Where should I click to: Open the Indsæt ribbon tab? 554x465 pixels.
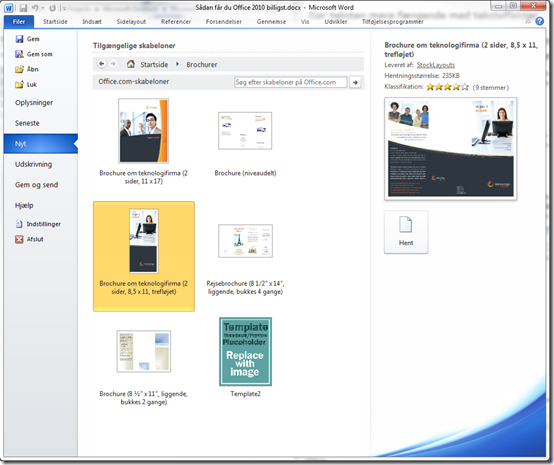[x=92, y=22]
